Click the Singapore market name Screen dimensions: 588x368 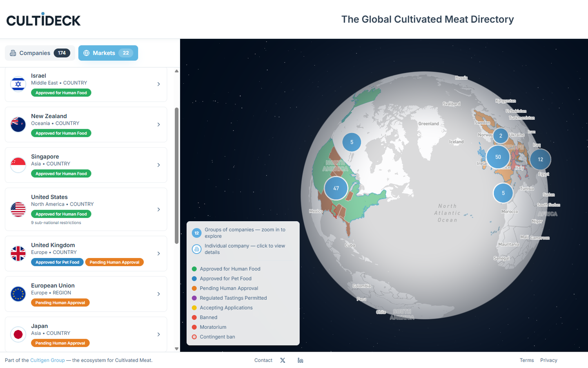point(45,157)
